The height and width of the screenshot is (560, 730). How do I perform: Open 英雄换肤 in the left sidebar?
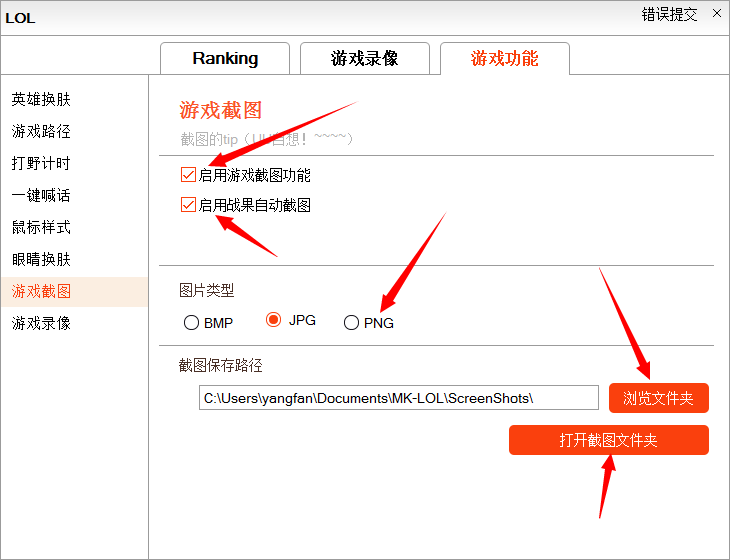[41, 100]
